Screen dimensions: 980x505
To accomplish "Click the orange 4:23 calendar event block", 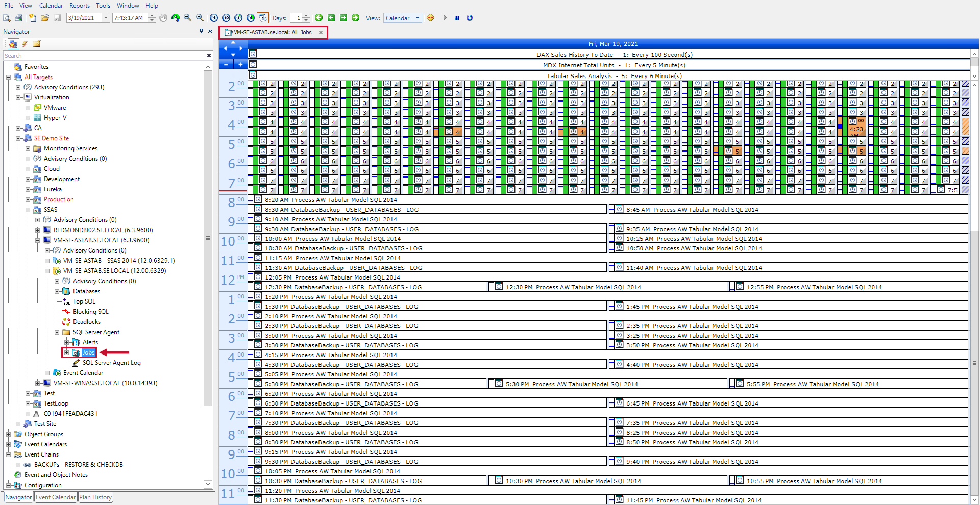I will pyautogui.click(x=856, y=127).
